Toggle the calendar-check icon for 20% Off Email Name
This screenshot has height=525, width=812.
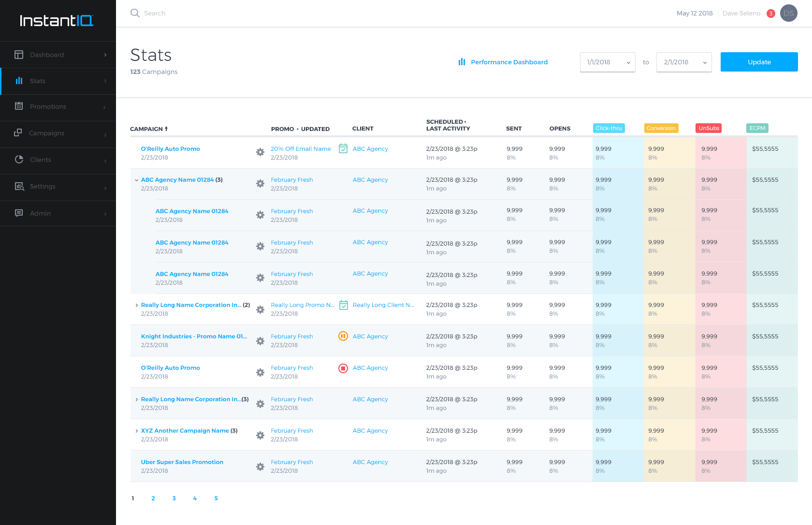click(343, 149)
